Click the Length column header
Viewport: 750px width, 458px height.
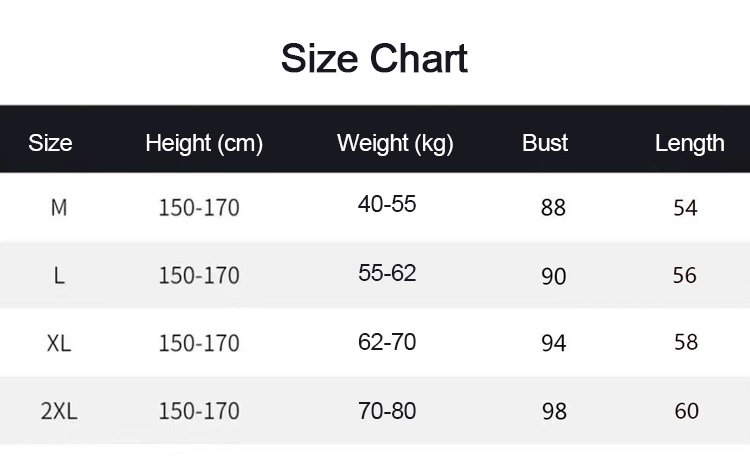(689, 143)
